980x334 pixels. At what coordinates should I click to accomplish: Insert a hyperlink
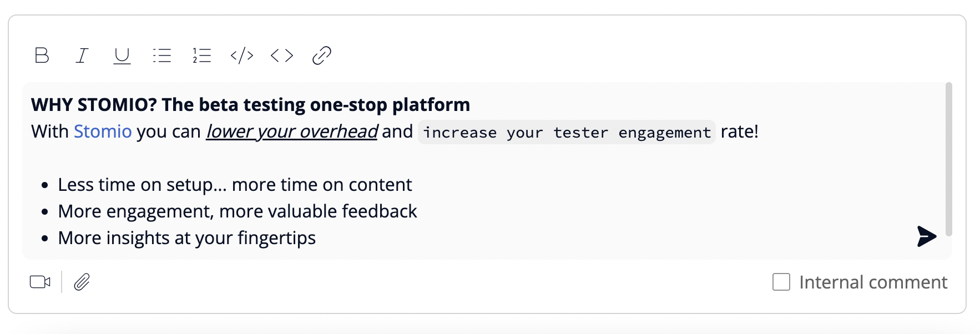pos(322,55)
